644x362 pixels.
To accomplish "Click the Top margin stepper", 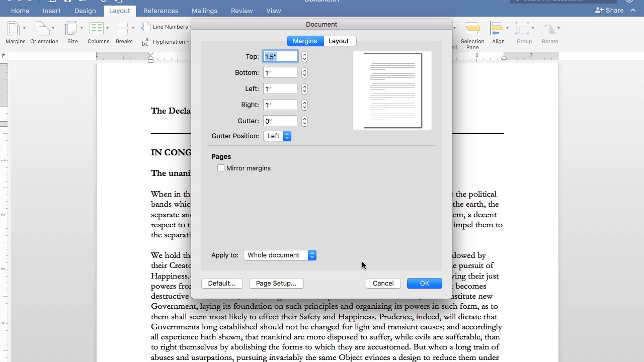I will click(x=304, y=57).
